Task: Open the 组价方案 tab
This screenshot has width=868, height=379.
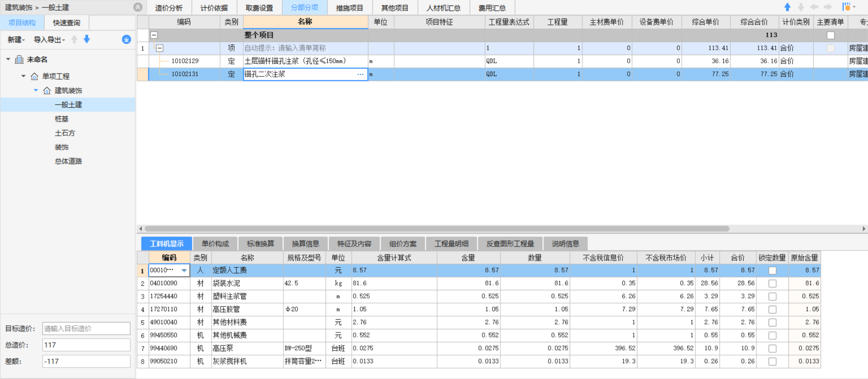Action: [403, 244]
